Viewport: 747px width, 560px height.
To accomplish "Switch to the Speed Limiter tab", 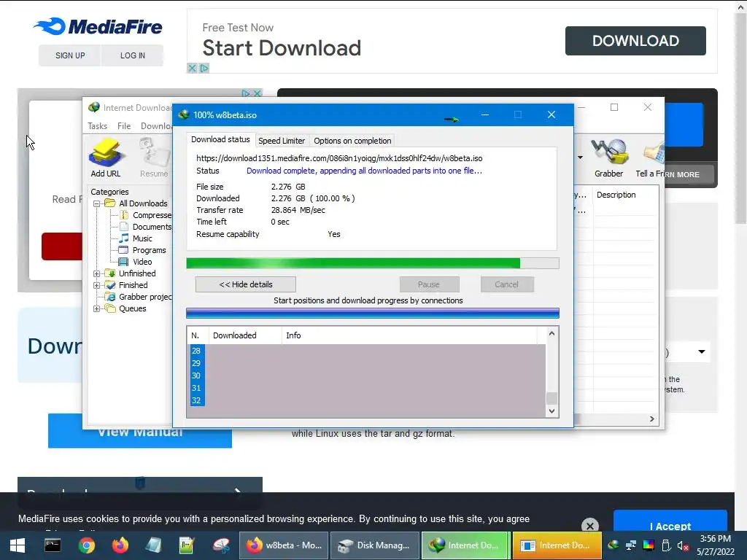I will point(282,141).
